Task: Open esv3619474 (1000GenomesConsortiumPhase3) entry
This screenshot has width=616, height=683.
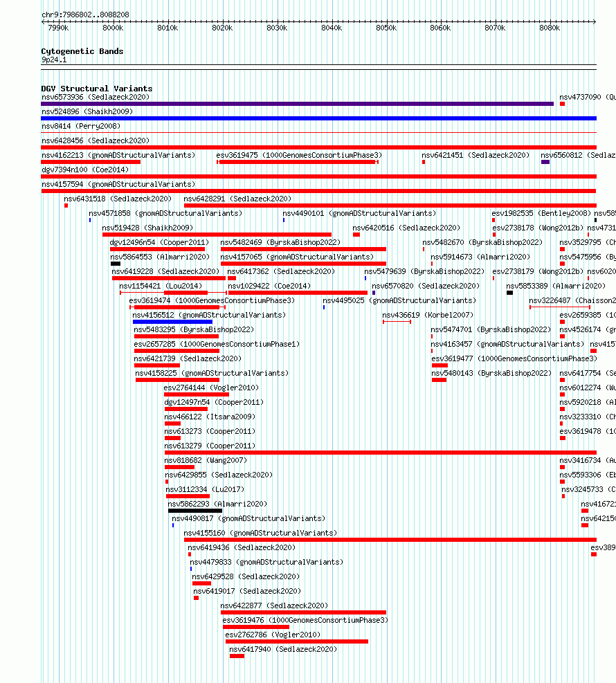Action: pos(212,300)
